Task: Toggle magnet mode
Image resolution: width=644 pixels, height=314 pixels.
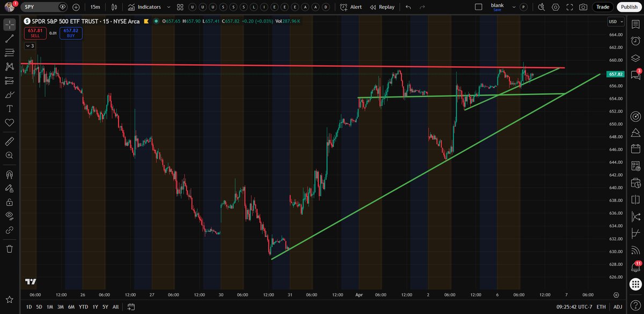Action: (x=9, y=174)
